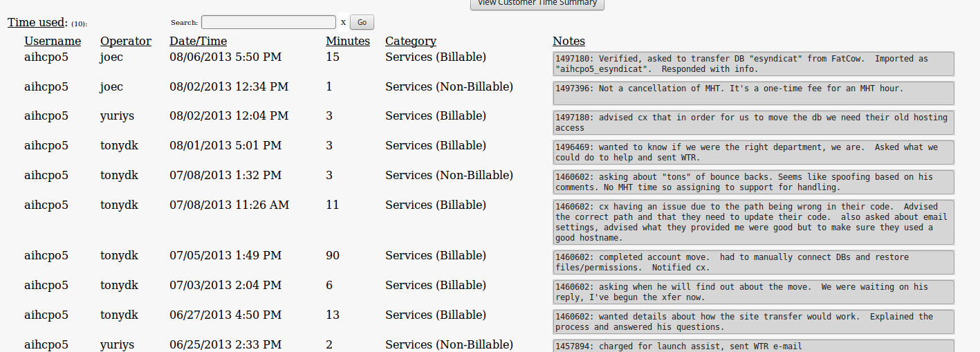Select note about bounce backs and spoofing
Screen dimensions: 980x352
[753, 182]
